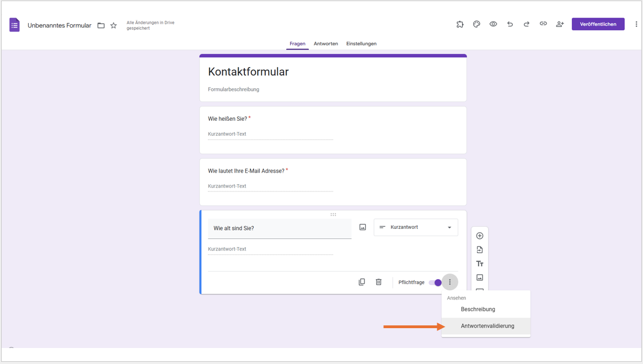Click the Formularbeschreibung field

233,89
